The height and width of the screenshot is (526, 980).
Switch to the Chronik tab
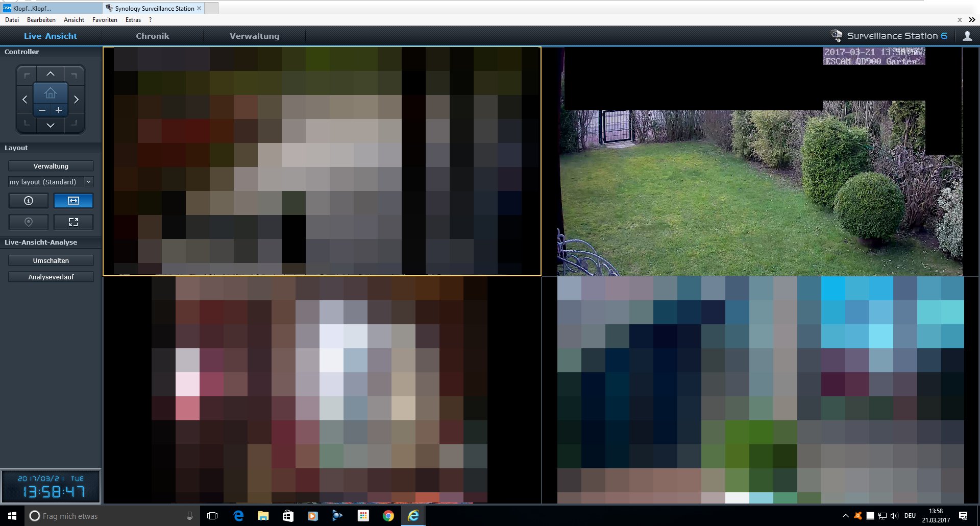(x=152, y=36)
